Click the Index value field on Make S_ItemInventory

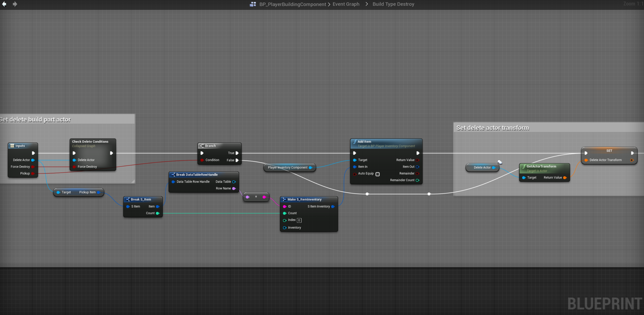click(x=299, y=220)
